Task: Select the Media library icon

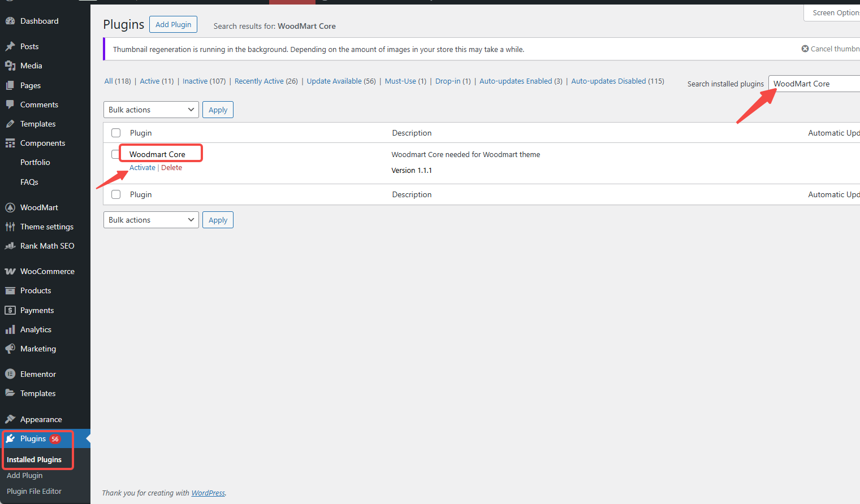Action: point(11,66)
